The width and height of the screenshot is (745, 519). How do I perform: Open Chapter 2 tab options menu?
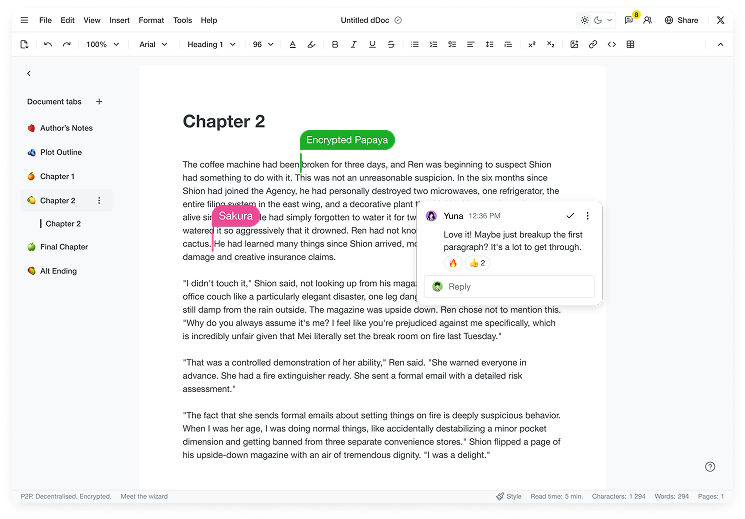(99, 201)
